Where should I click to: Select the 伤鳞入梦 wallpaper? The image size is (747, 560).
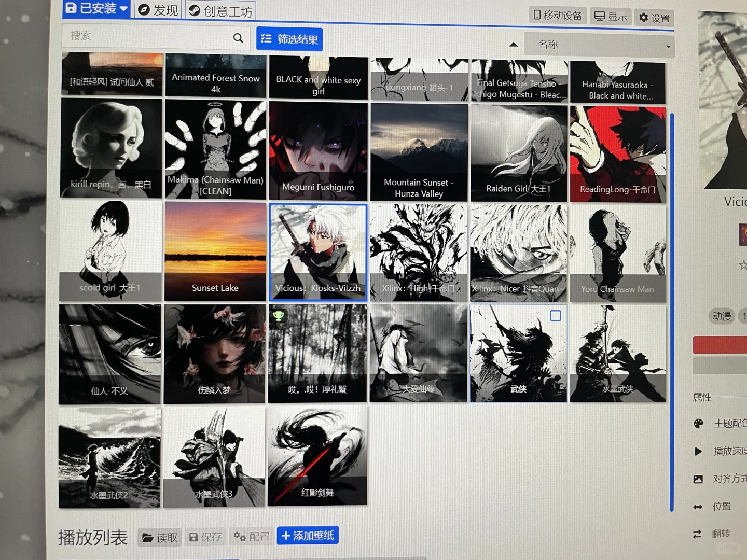point(214,354)
